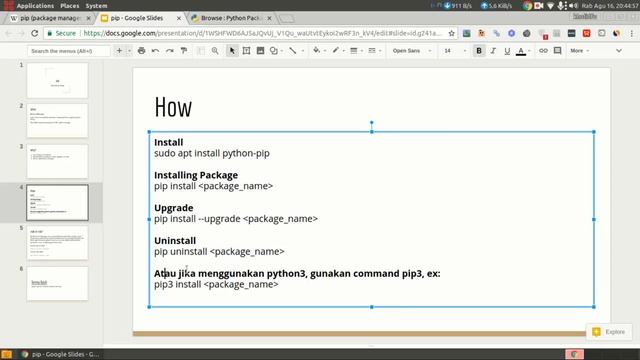Expand the Border weight dropdown arrow
The image size is (640, 360).
362,51
